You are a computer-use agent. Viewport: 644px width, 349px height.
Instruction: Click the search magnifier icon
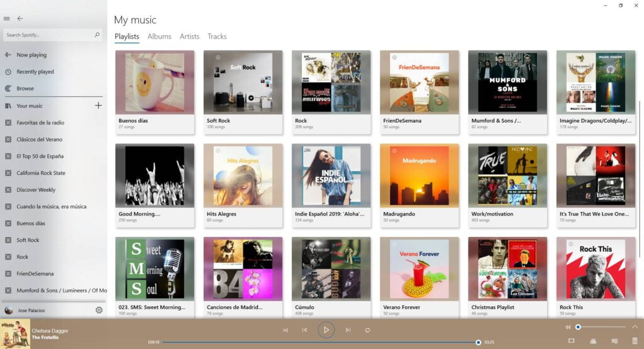point(97,35)
